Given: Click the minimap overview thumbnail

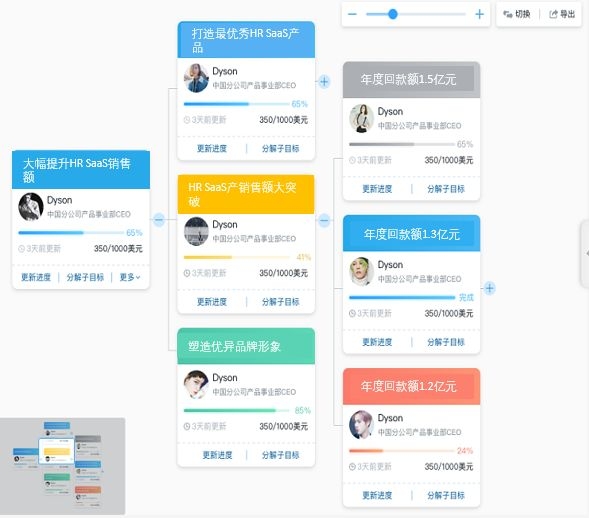Looking at the screenshot, I should (62, 466).
